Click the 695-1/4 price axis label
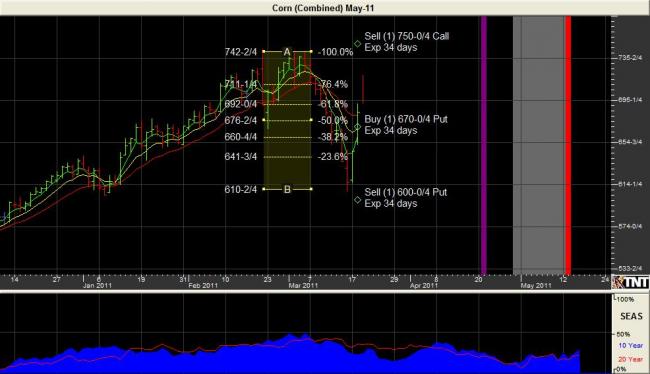 [629, 100]
